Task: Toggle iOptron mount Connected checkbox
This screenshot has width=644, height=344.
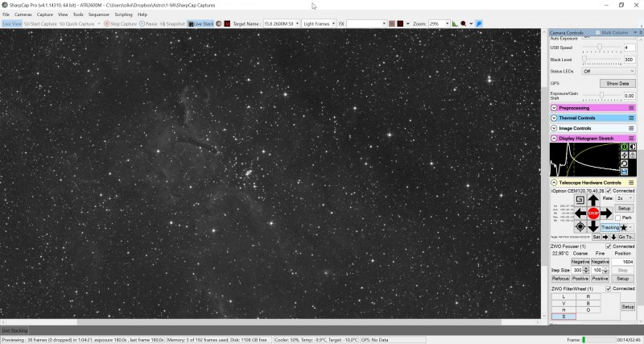Action: point(609,191)
